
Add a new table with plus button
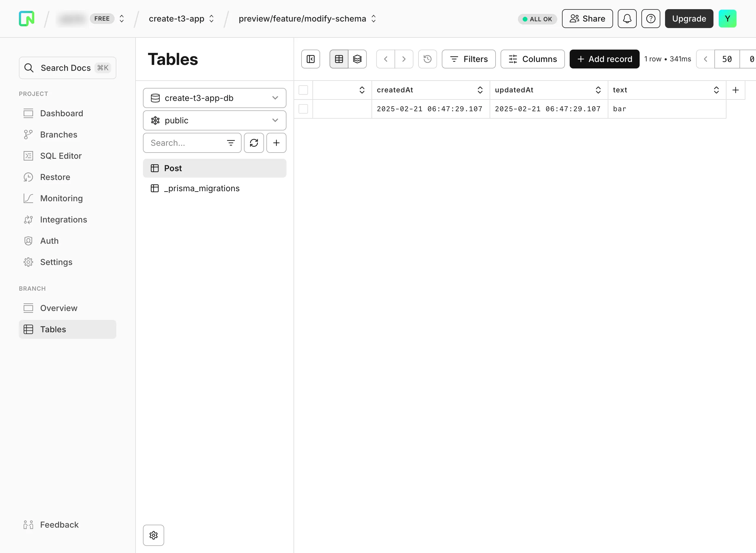[x=276, y=143]
